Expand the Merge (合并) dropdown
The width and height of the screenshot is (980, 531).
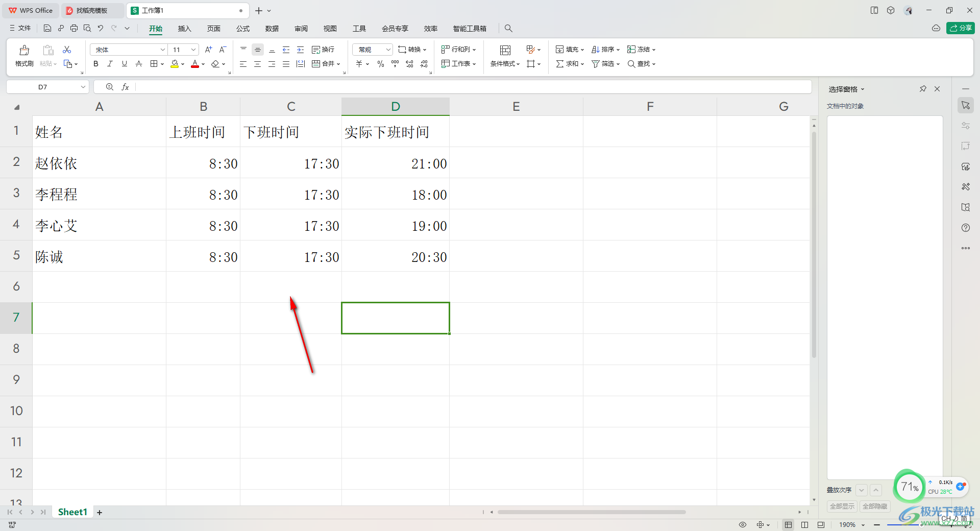coord(338,64)
